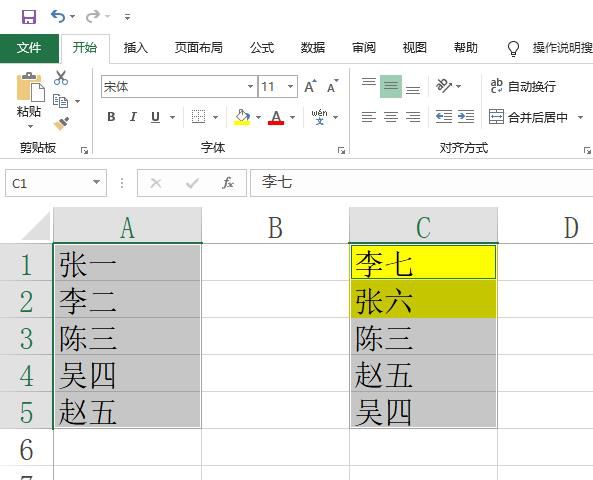593x480 pixels.
Task: Open the Undo history dropdown arrow
Action: coord(73,17)
